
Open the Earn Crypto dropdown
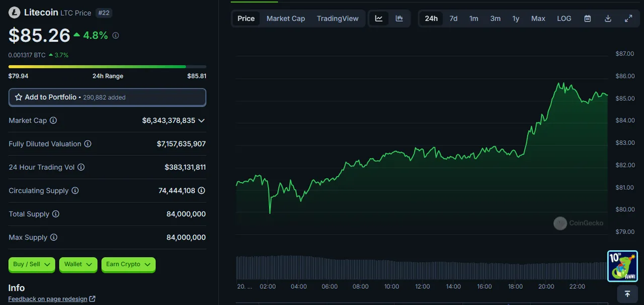pyautogui.click(x=128, y=265)
